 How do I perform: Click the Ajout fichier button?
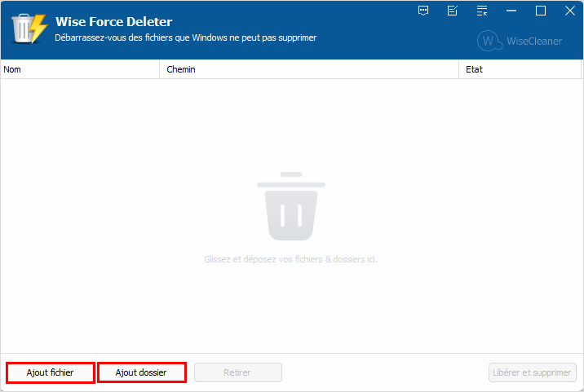(x=51, y=372)
